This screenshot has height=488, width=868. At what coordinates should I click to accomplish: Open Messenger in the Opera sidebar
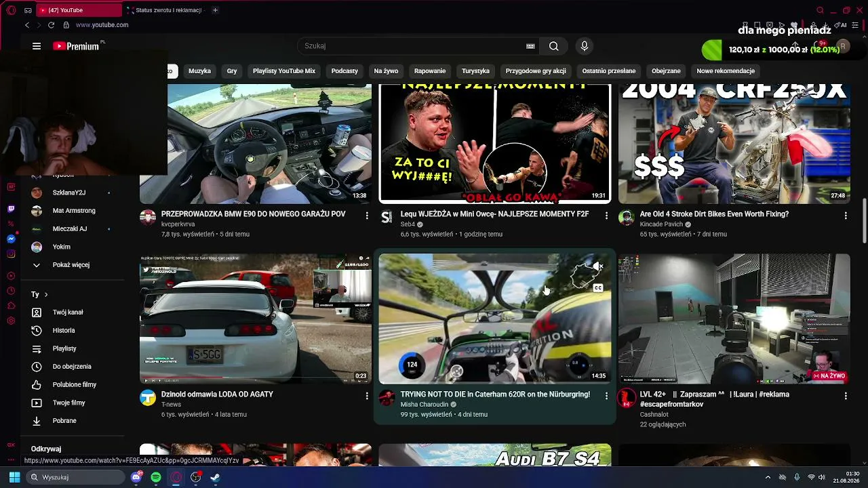point(11,239)
